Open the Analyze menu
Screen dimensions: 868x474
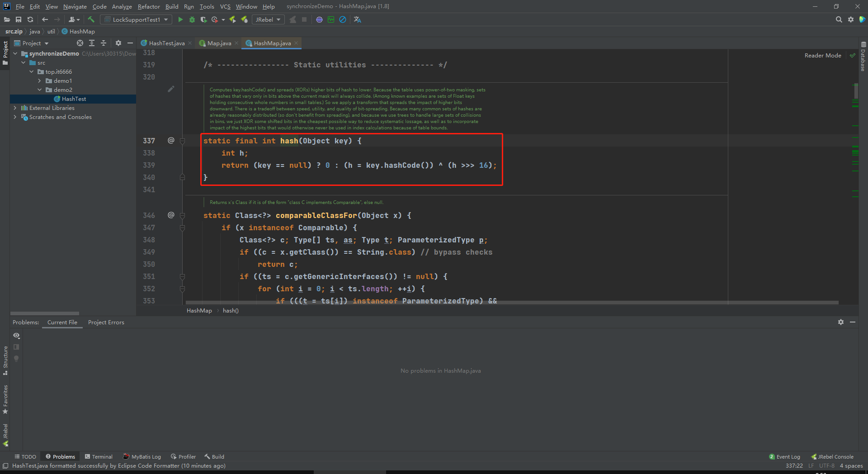pos(122,6)
